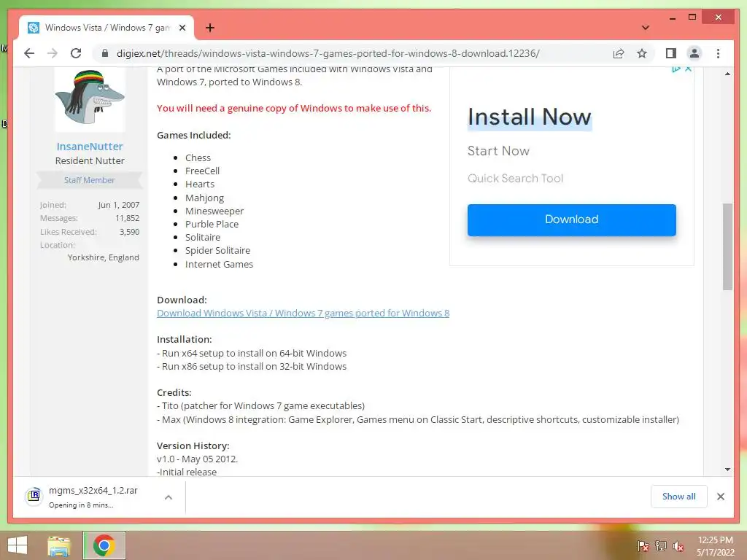Share this page using the share icon
747x560 pixels.
point(619,53)
